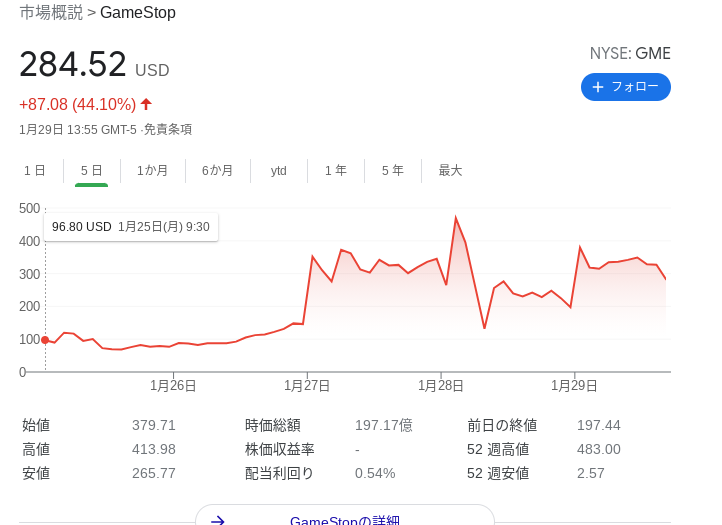Click the 500 y-axis label
The width and height of the screenshot is (722, 525).
click(x=29, y=208)
